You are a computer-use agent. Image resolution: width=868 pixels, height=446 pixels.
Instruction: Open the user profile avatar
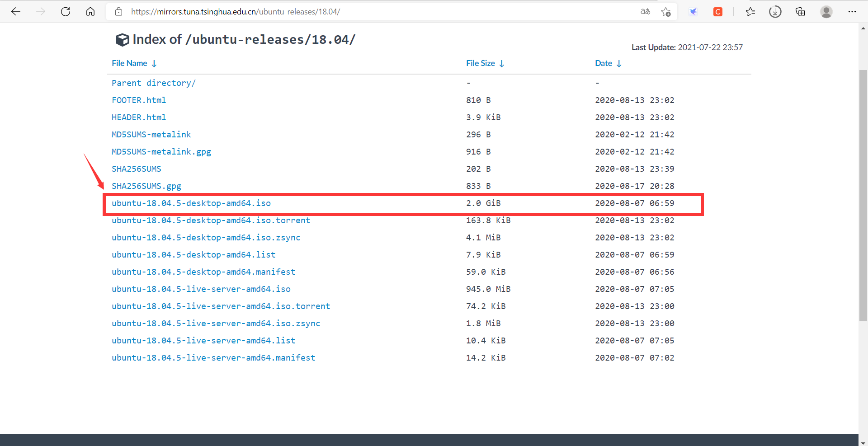coord(826,12)
